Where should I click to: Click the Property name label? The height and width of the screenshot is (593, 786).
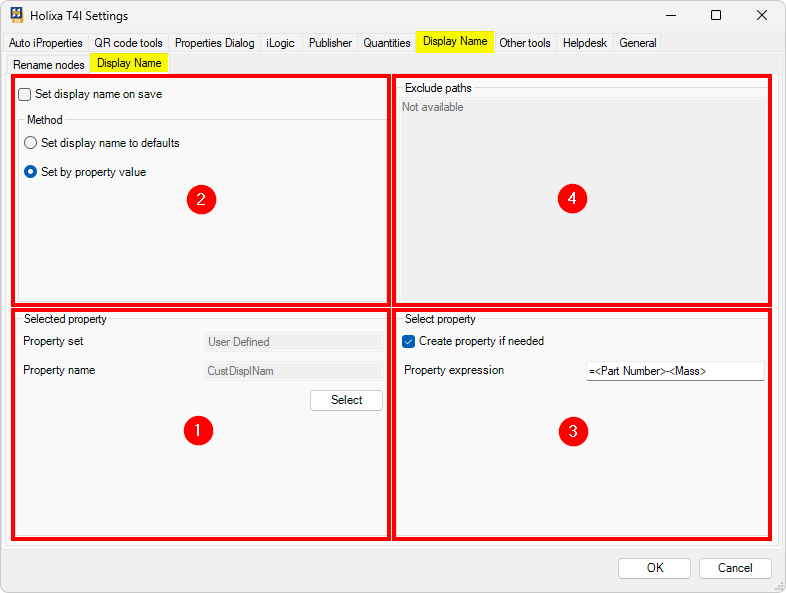pyautogui.click(x=59, y=370)
